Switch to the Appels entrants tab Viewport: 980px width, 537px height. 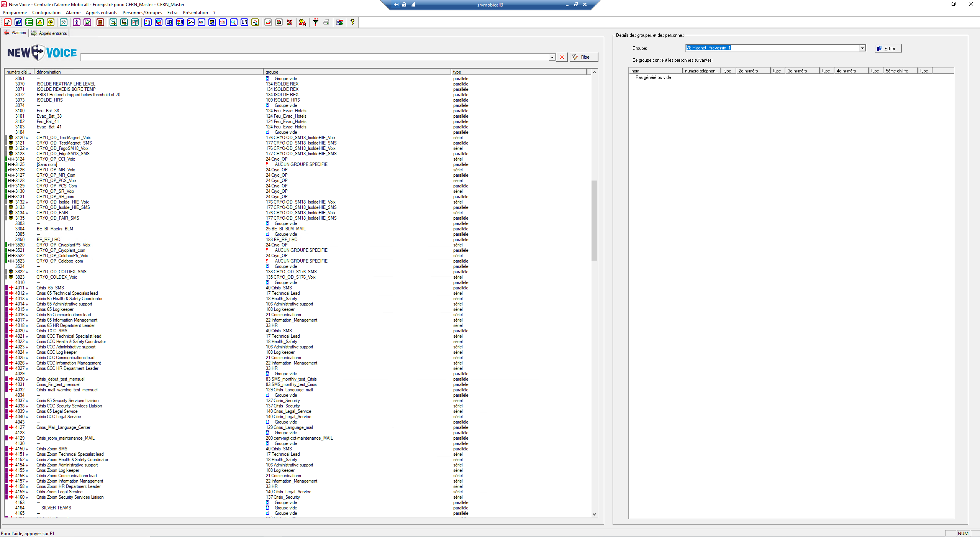49,33
